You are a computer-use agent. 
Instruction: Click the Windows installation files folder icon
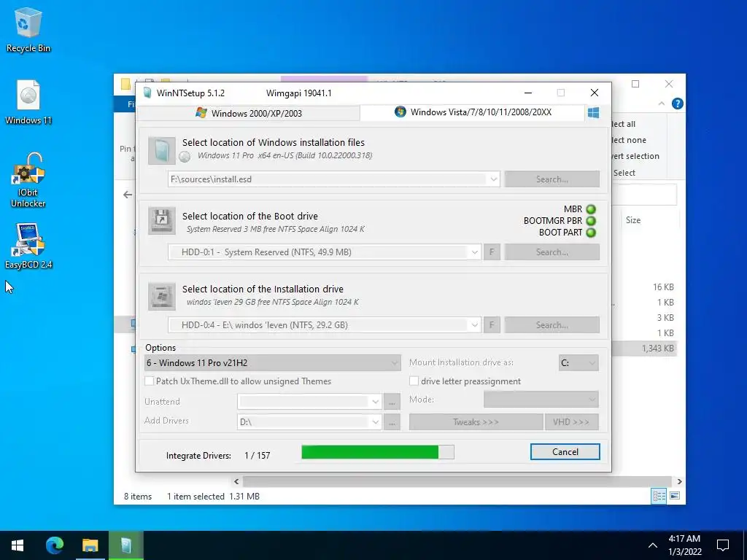click(x=161, y=150)
